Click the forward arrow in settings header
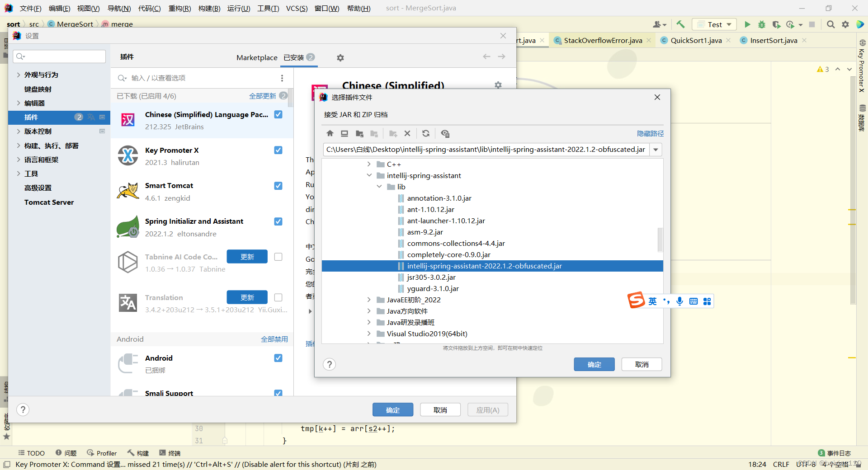 (501, 56)
